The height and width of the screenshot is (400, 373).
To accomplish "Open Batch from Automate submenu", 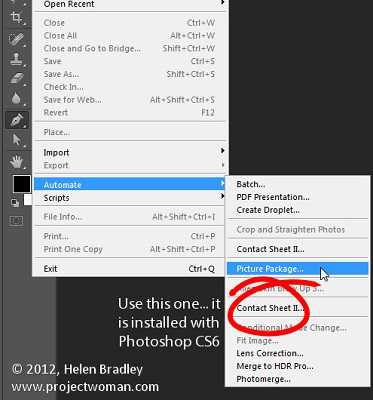I will pos(298,184).
